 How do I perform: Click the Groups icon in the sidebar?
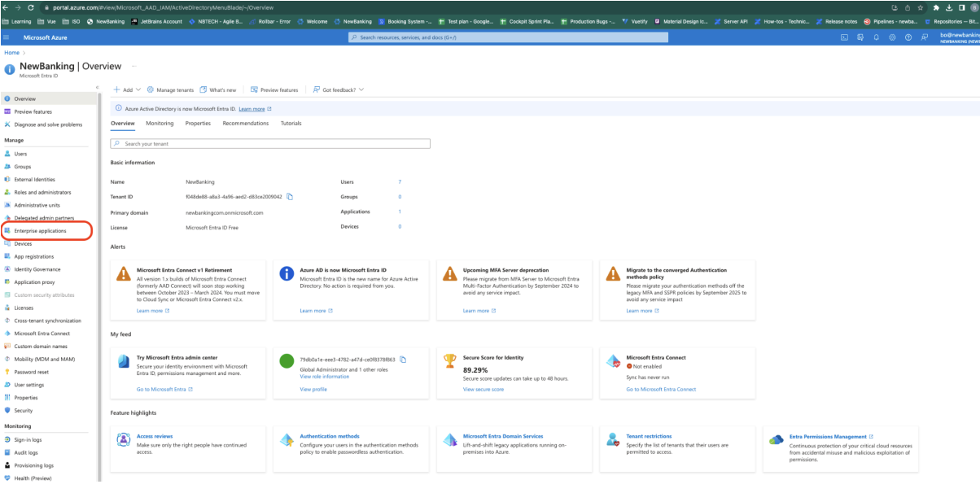click(7, 167)
